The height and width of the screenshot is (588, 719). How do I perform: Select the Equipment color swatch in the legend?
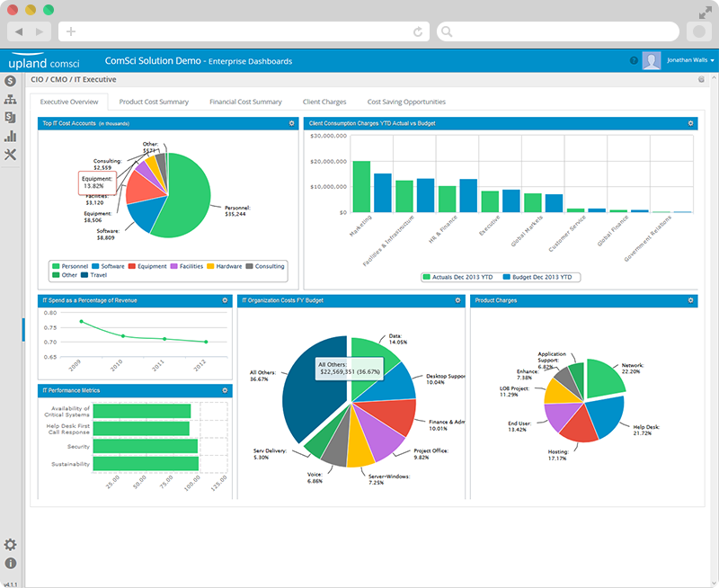pos(131,266)
